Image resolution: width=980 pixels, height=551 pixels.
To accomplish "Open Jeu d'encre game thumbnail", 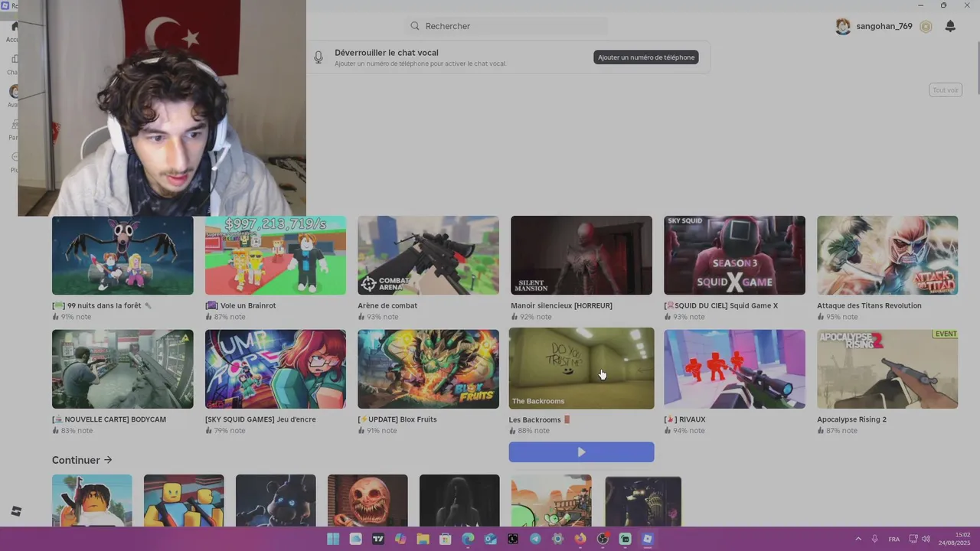I will click(x=276, y=369).
